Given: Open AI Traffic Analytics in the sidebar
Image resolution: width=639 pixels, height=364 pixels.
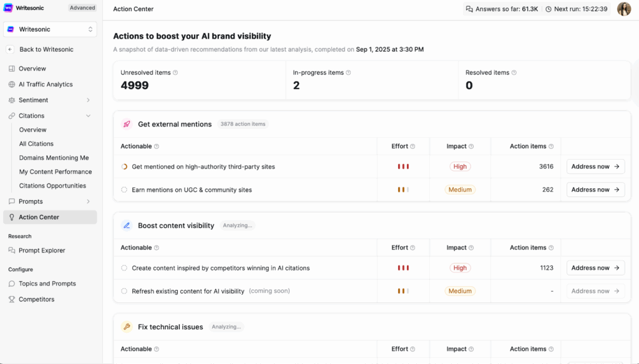Looking at the screenshot, I should [x=46, y=84].
